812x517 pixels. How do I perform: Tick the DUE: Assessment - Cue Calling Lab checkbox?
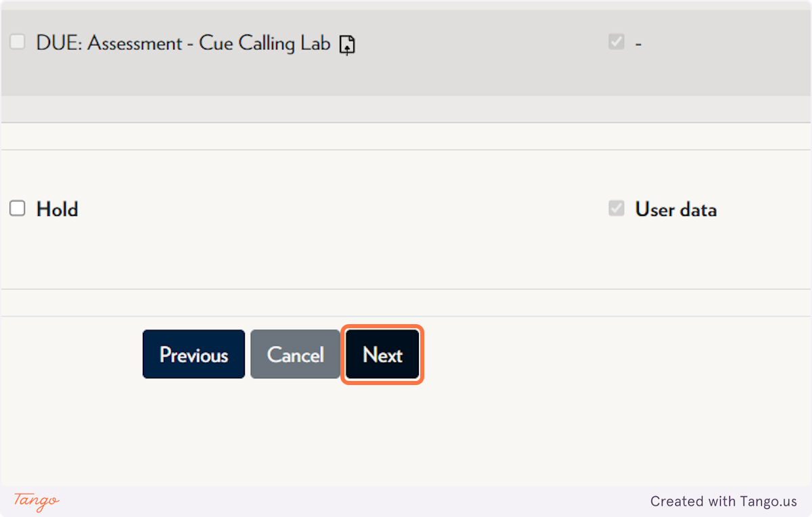(x=17, y=42)
